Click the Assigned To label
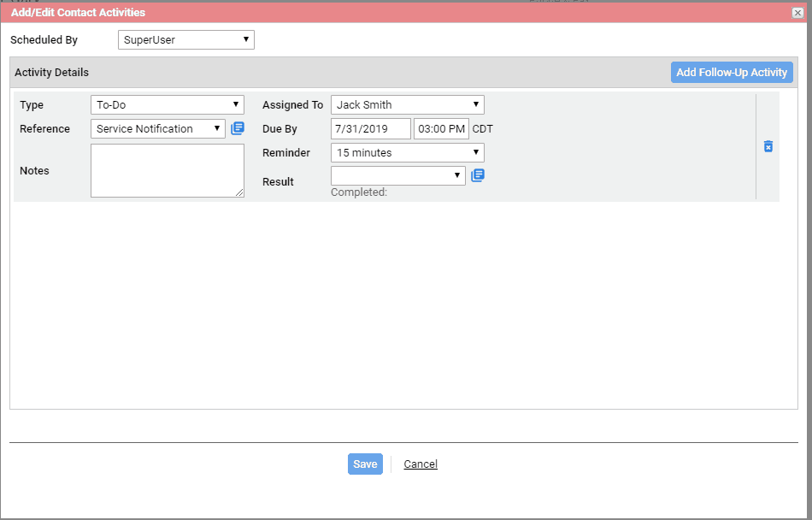 [x=292, y=104]
